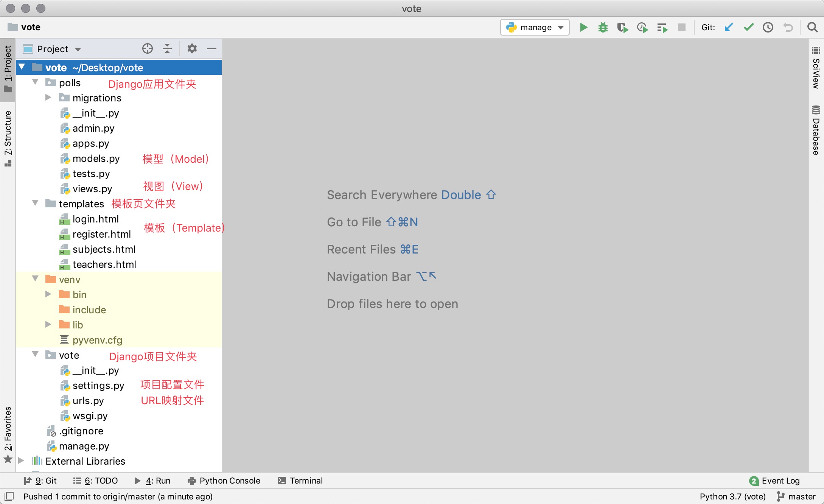Click the Recent Files link
The width and height of the screenshot is (824, 504).
[x=361, y=249]
